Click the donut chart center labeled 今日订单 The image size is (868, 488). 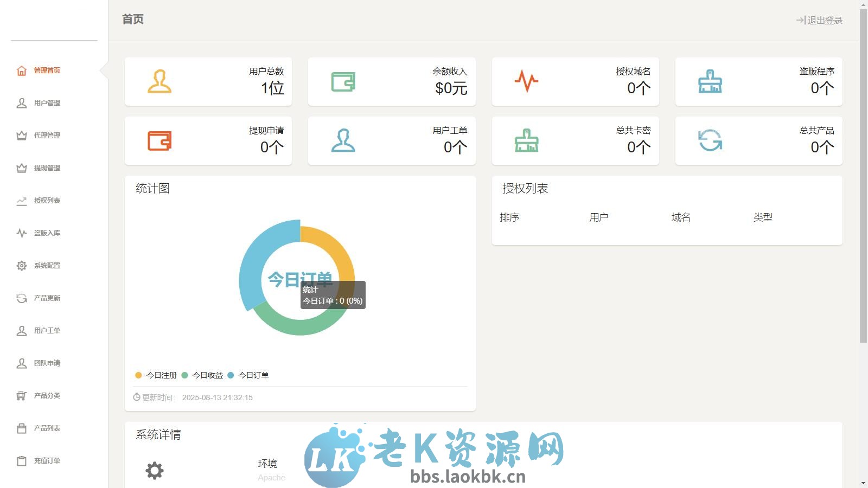coord(301,277)
